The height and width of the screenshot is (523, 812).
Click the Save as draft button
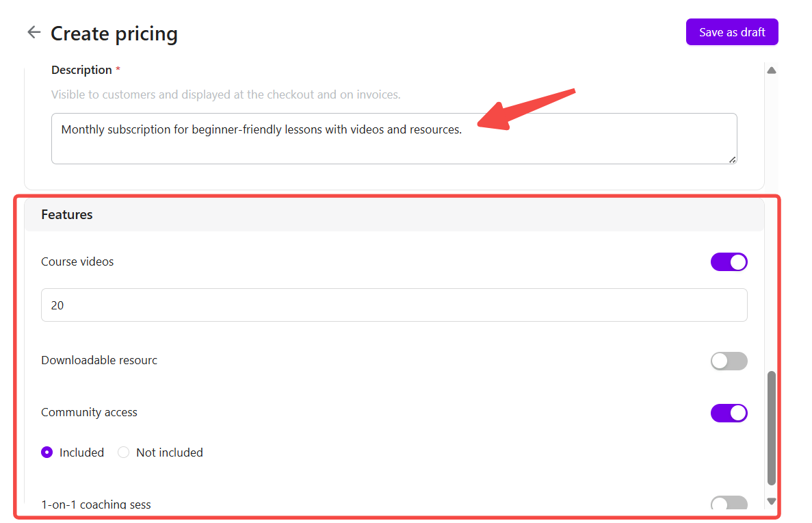(731, 32)
